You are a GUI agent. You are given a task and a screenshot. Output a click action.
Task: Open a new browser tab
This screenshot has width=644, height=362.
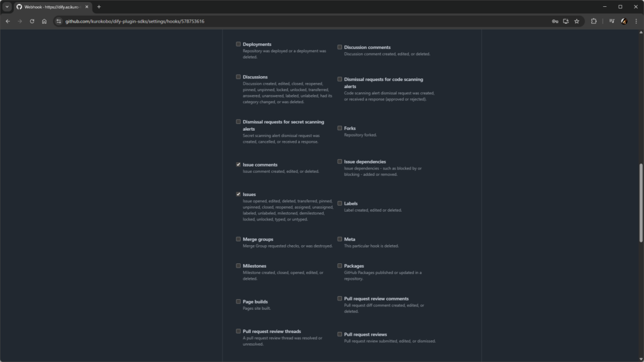coord(99,7)
